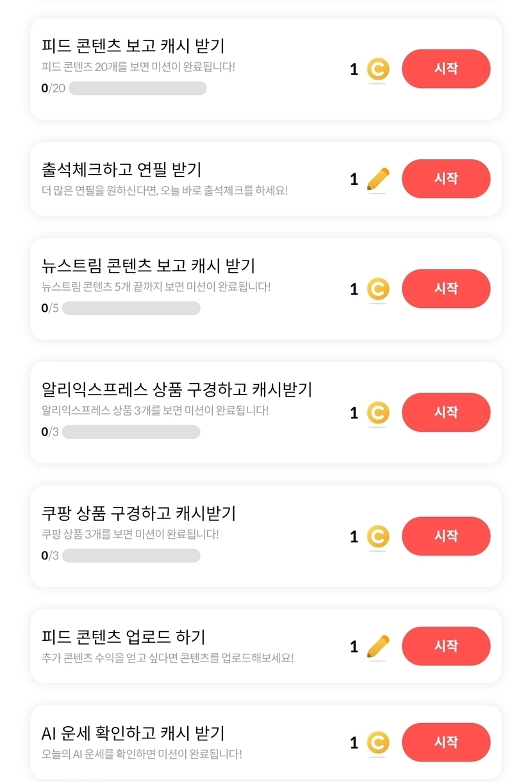Viewport: 532px width, 782px height.
Task: Click the 0/5 뉴스트림 progress bar
Action: point(131,309)
